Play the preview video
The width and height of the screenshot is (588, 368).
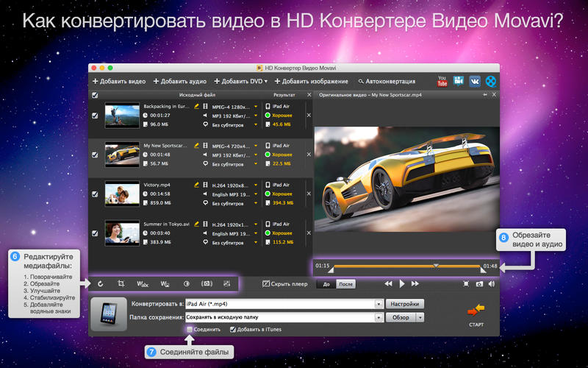(401, 284)
